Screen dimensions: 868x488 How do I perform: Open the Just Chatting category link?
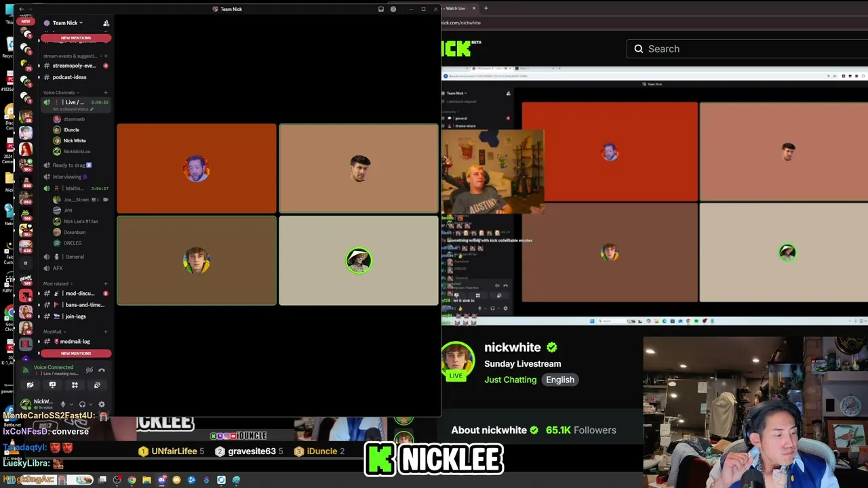point(511,380)
